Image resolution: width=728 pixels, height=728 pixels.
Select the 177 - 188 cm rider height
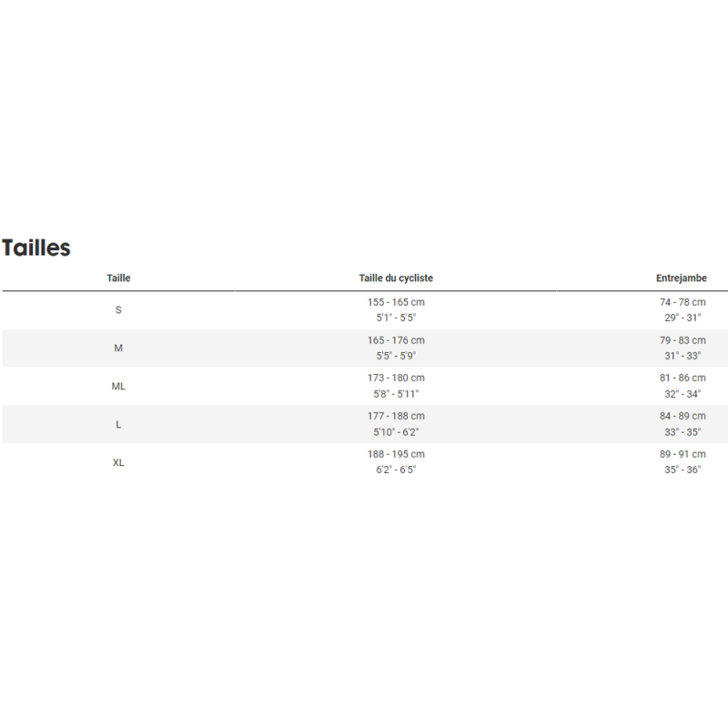click(396, 416)
